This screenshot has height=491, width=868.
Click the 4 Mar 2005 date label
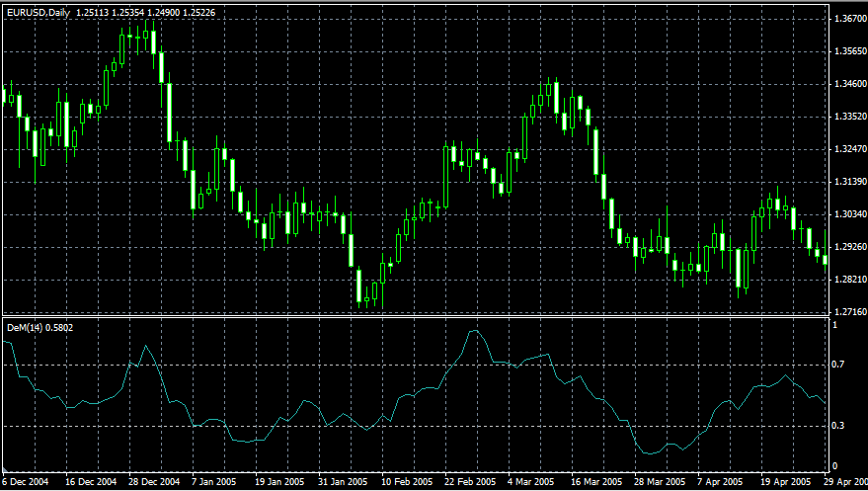click(533, 481)
